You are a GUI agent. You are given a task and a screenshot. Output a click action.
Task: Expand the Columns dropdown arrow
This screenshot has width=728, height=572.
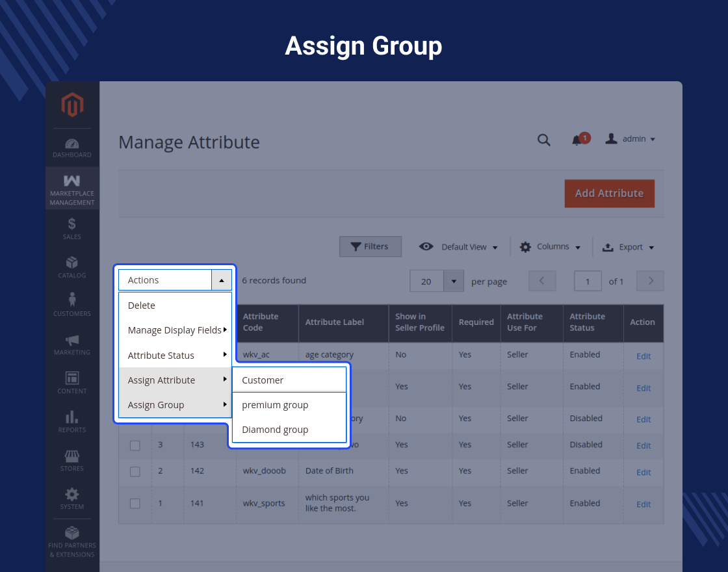pos(578,248)
